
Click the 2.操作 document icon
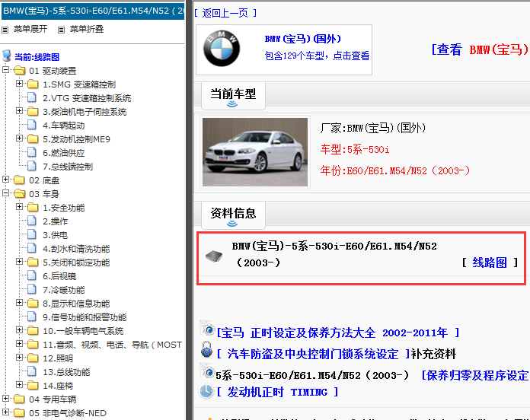coord(32,221)
